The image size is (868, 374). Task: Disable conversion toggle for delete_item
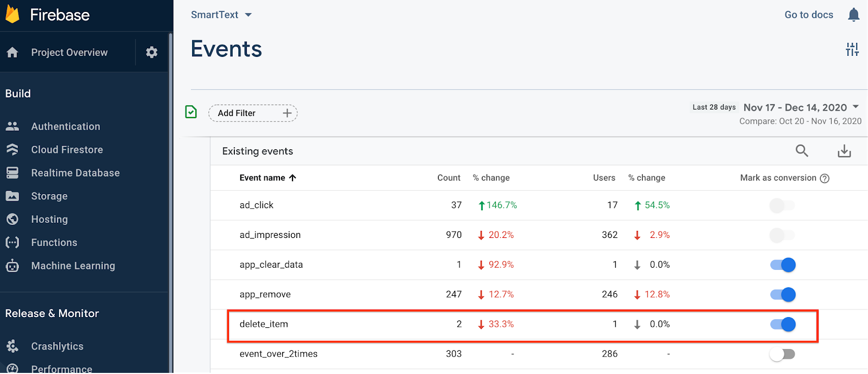coord(783,324)
